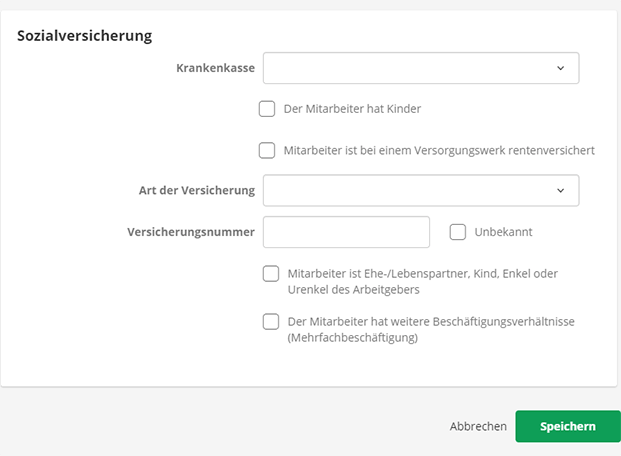Enable the Mehrfachbeschäftigung checkbox
The height and width of the screenshot is (456, 621).
pos(271,322)
